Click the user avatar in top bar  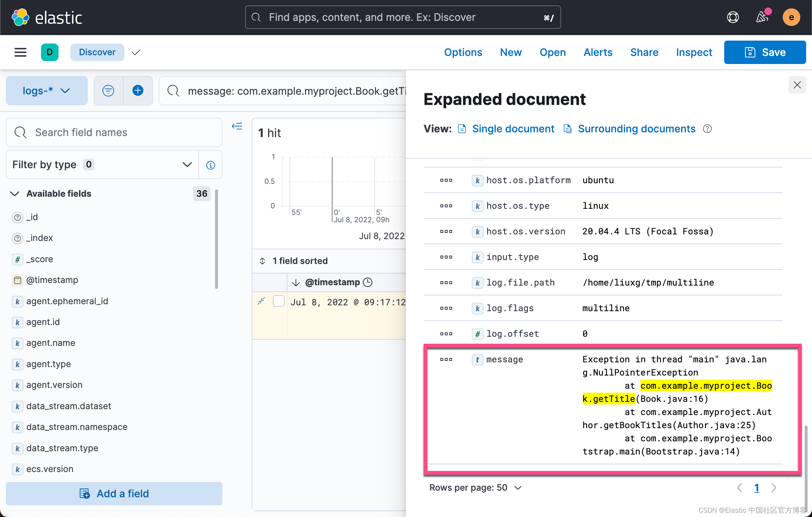coord(791,17)
